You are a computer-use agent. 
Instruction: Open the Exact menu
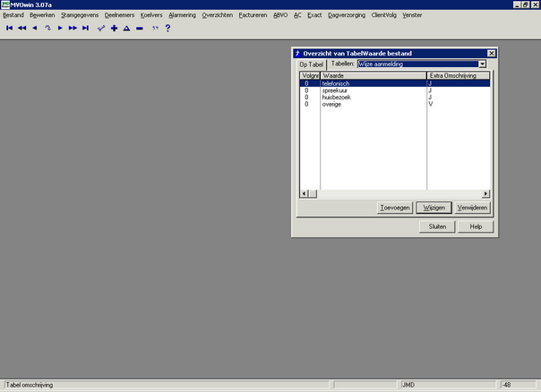point(314,15)
